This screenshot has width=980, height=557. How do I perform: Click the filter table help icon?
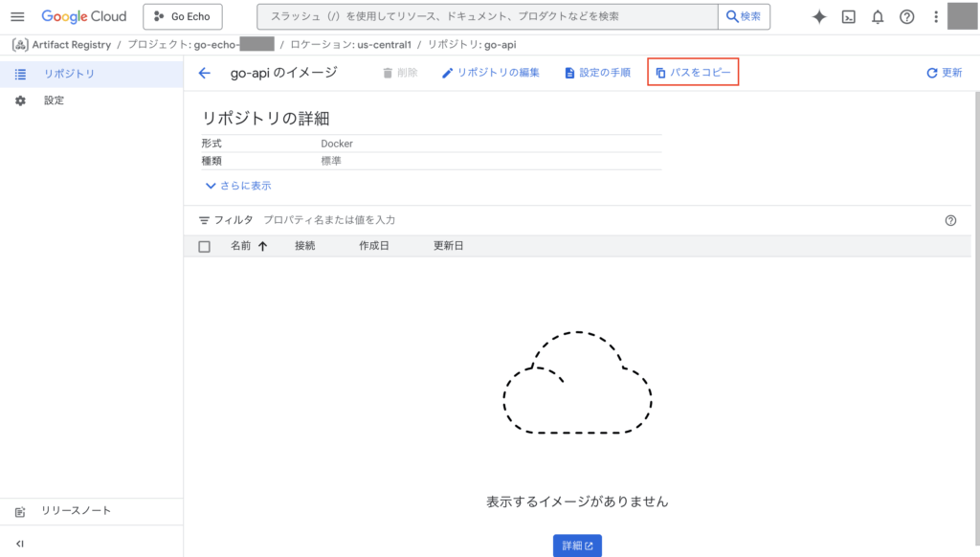coord(950,220)
